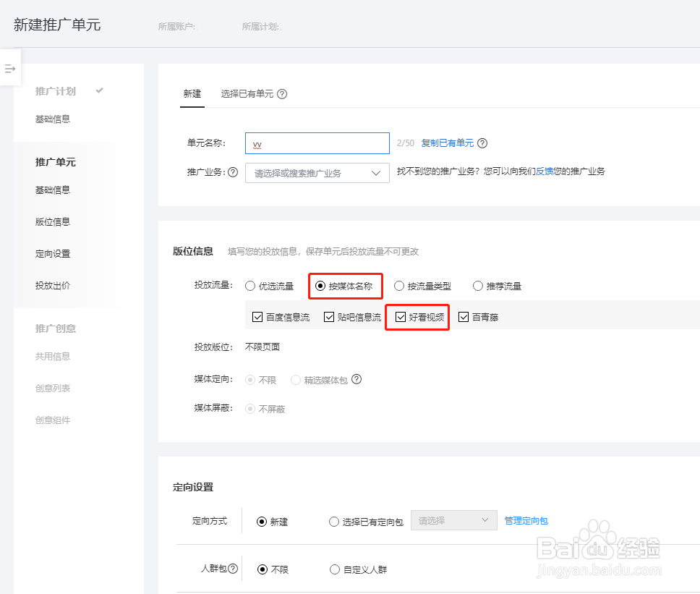Expand the collapsed left sidebar panel
Screen dimensions: 700x594
(10, 68)
